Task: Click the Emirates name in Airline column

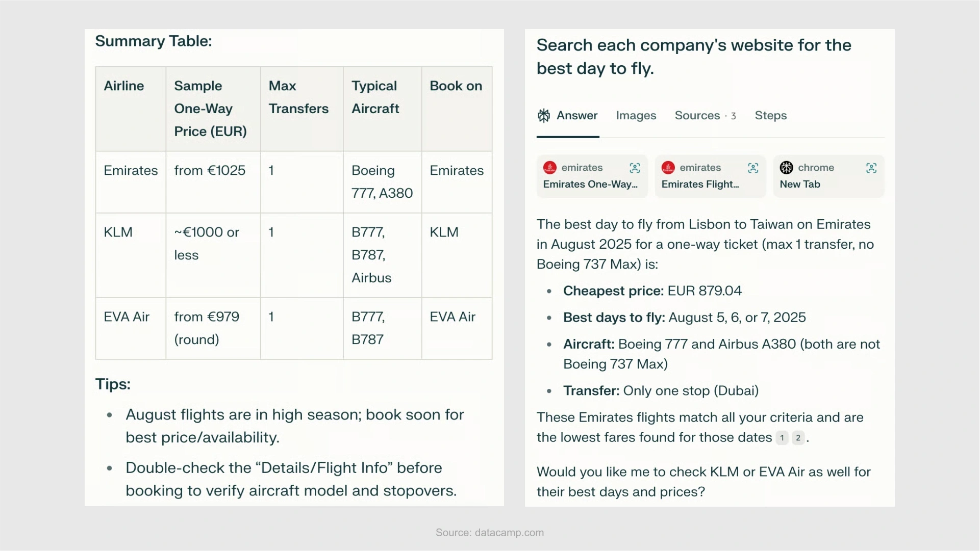Action: (x=131, y=171)
